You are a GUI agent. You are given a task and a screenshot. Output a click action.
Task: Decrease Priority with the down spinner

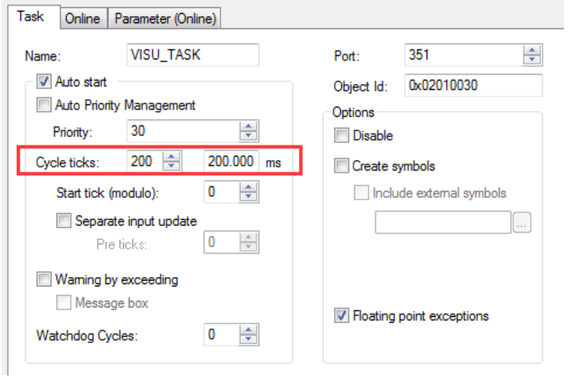click(x=248, y=136)
